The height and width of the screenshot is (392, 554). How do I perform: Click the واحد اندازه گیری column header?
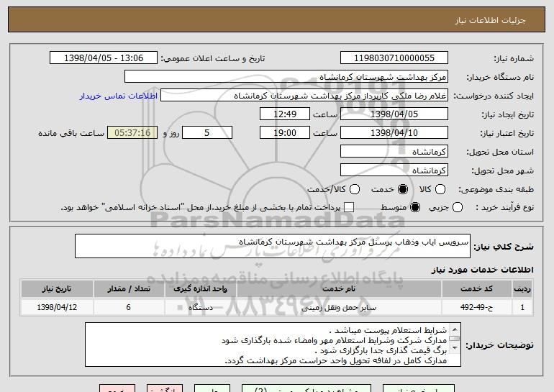(x=200, y=289)
